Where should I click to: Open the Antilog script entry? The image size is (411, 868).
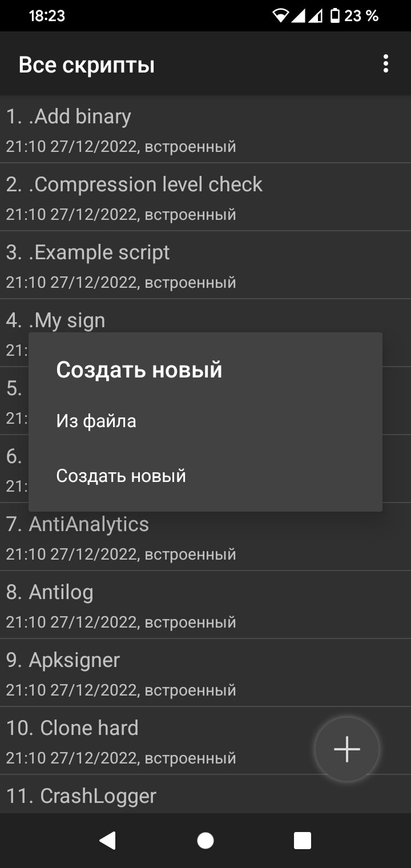tap(205, 605)
